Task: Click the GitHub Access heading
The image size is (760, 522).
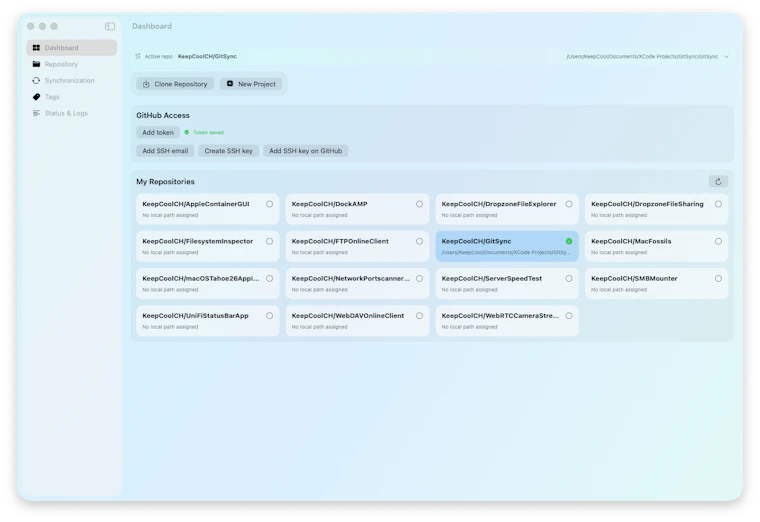Action: [163, 115]
